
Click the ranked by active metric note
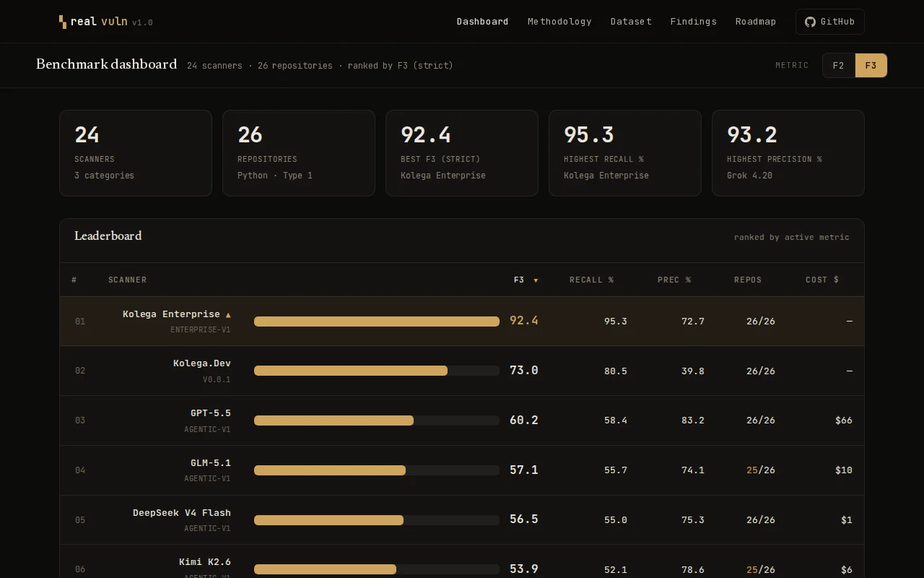click(x=792, y=237)
